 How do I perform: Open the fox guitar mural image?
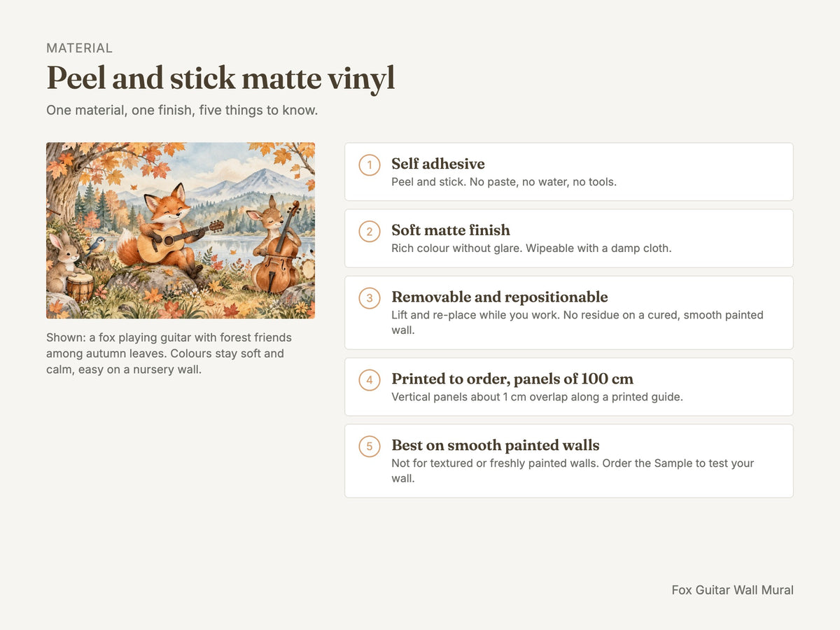(x=181, y=230)
